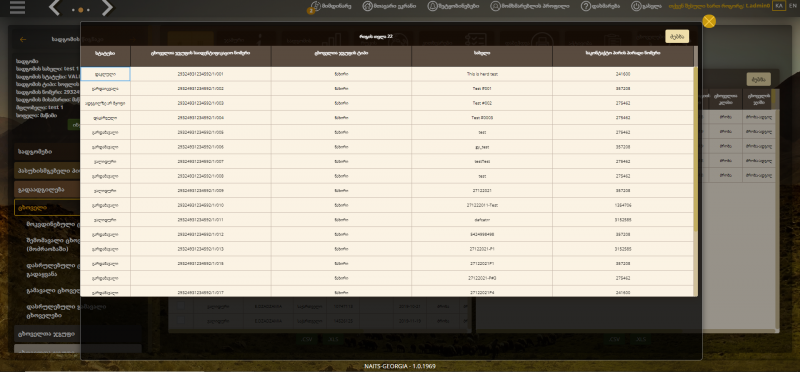
Task: Select group ID ending /1/006
Action: coord(201,147)
